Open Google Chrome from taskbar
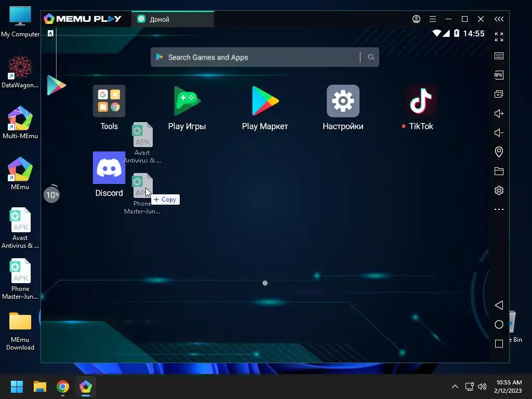Screen dimensions: 532x399 tap(63, 387)
